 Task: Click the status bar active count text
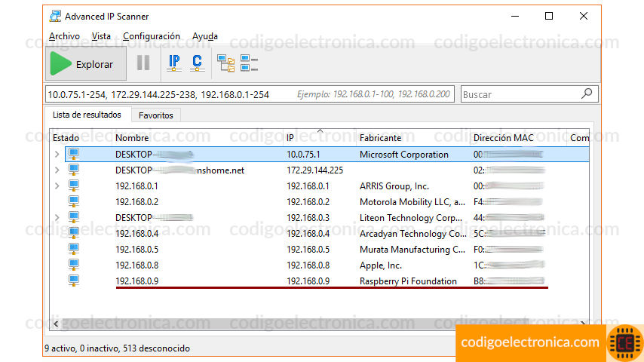pos(117,348)
